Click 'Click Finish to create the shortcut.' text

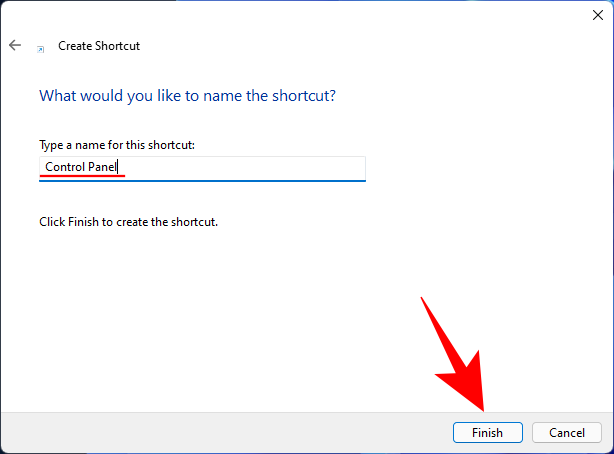(x=128, y=222)
